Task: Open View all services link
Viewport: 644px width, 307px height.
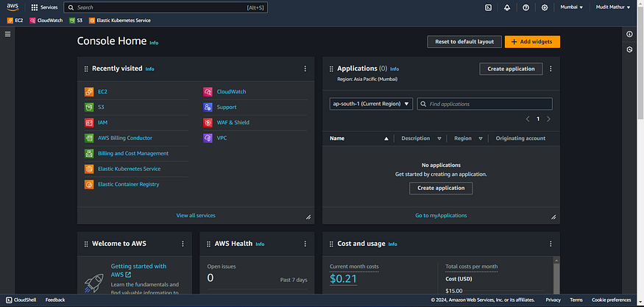Action: pos(196,216)
